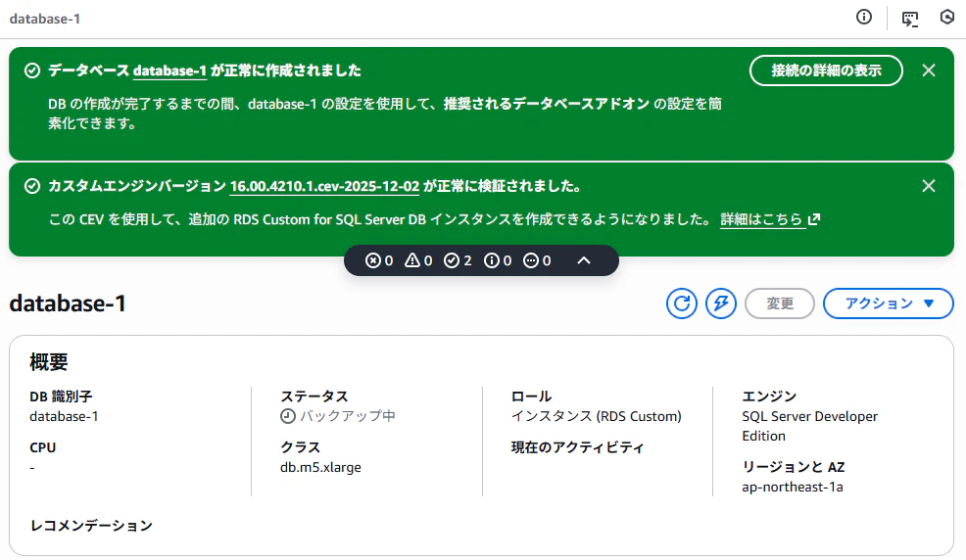Click インスタンス (RDS Custom) role value
The width and height of the screenshot is (966, 560).
pos(597,417)
